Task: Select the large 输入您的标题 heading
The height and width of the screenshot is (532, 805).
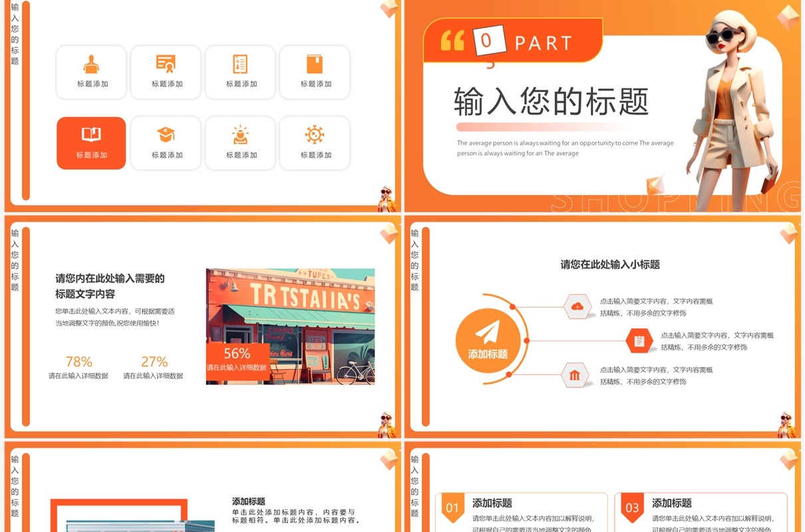Action: tap(551, 102)
